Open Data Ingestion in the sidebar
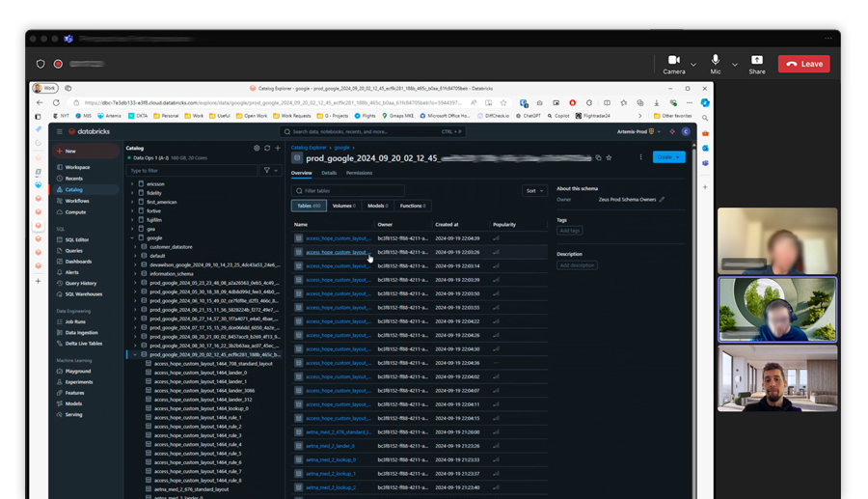 pos(81,333)
